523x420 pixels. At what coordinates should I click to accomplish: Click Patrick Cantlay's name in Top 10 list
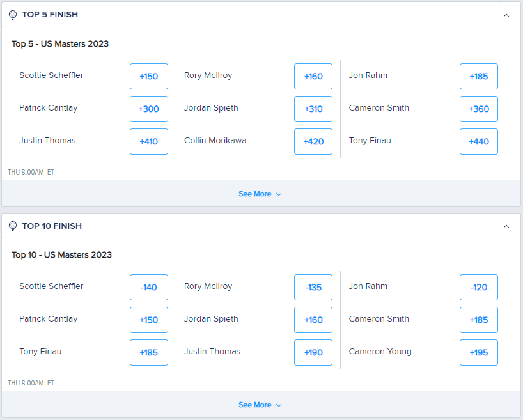click(x=49, y=319)
